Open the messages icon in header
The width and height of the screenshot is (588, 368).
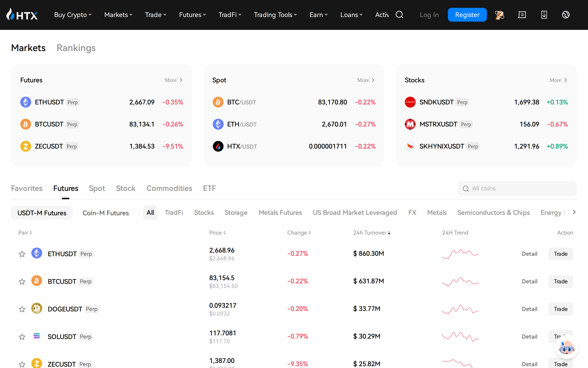(x=522, y=15)
